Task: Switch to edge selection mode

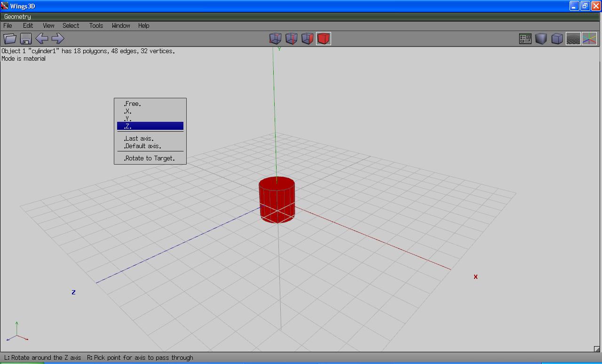Action: pos(291,39)
